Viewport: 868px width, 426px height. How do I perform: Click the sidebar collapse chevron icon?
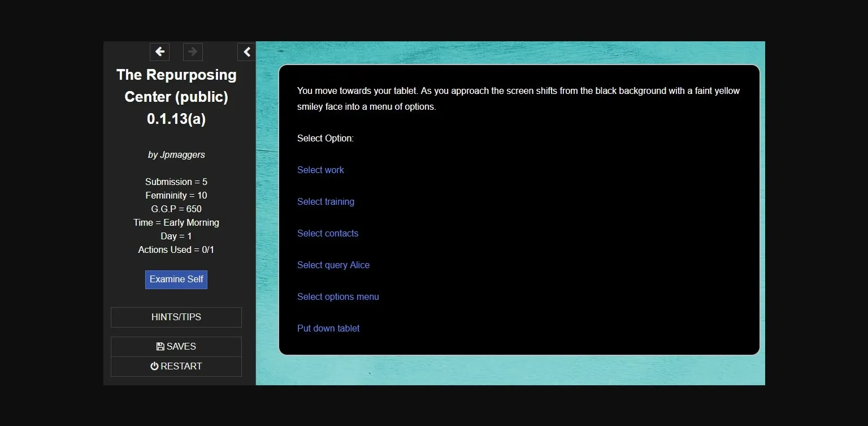[x=246, y=51]
